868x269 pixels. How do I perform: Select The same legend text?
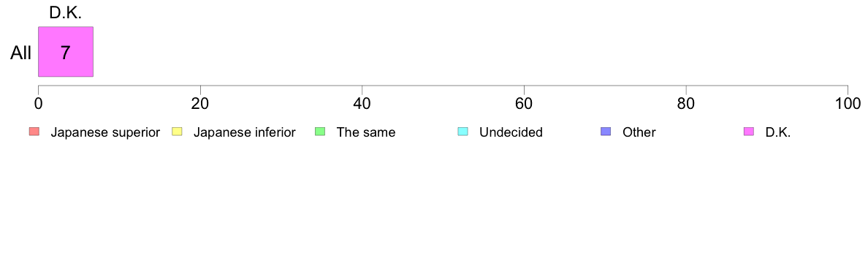(366, 132)
